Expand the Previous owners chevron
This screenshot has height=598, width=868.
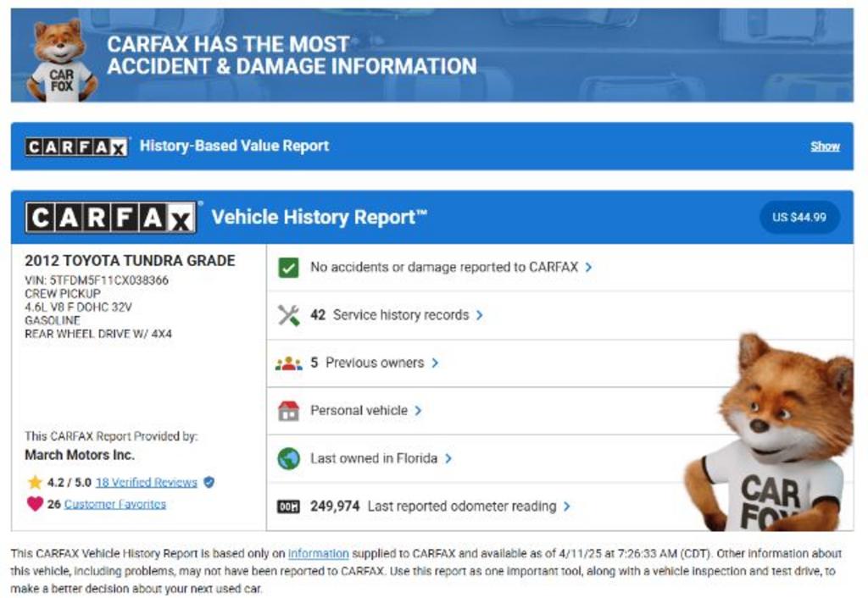point(435,363)
